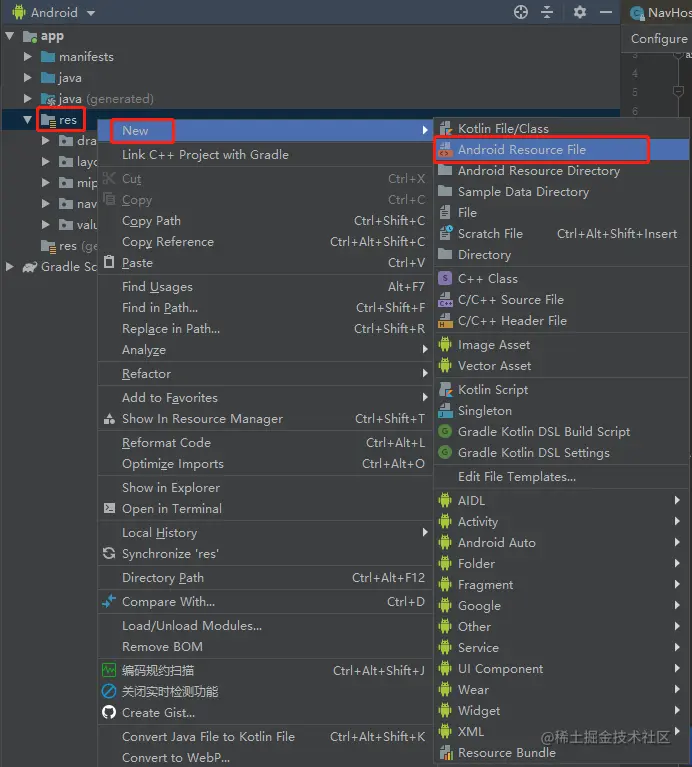The image size is (692, 767).
Task: Choose Copy Reference menu entry
Action: (x=265, y=242)
